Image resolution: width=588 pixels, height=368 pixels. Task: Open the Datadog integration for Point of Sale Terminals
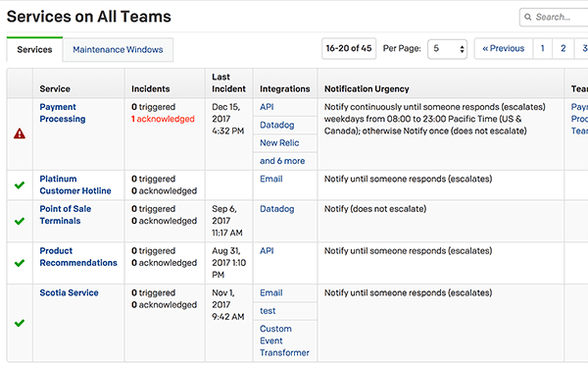tap(276, 209)
